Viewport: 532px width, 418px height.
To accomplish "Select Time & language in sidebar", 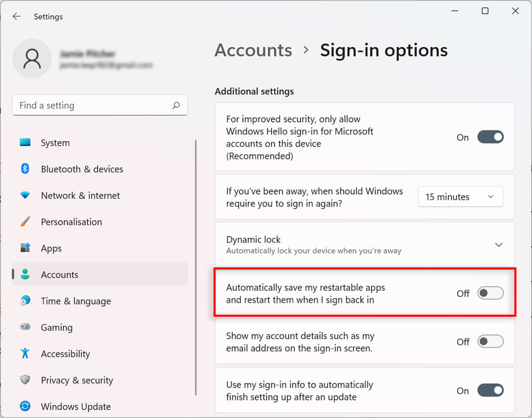I will [x=76, y=301].
